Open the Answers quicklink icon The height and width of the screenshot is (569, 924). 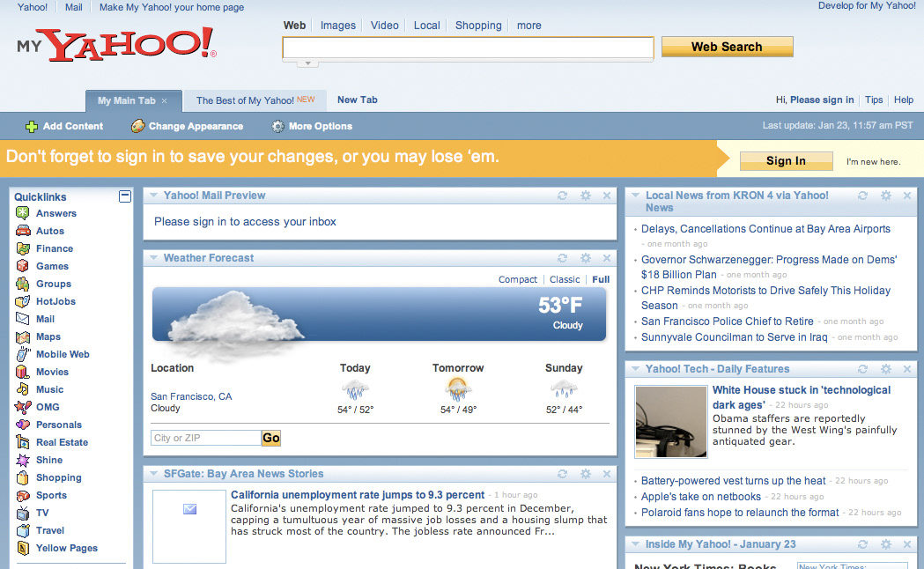[22, 213]
